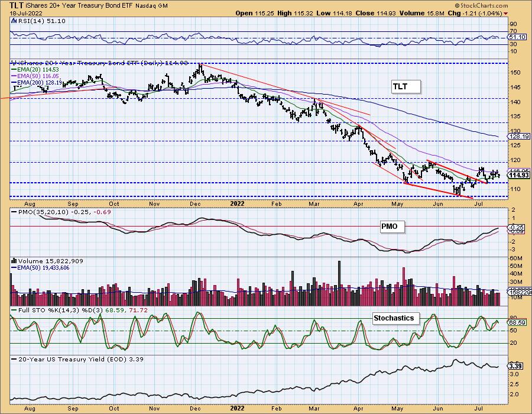Click the 90 label on RSI axis

pyautogui.click(x=514, y=24)
